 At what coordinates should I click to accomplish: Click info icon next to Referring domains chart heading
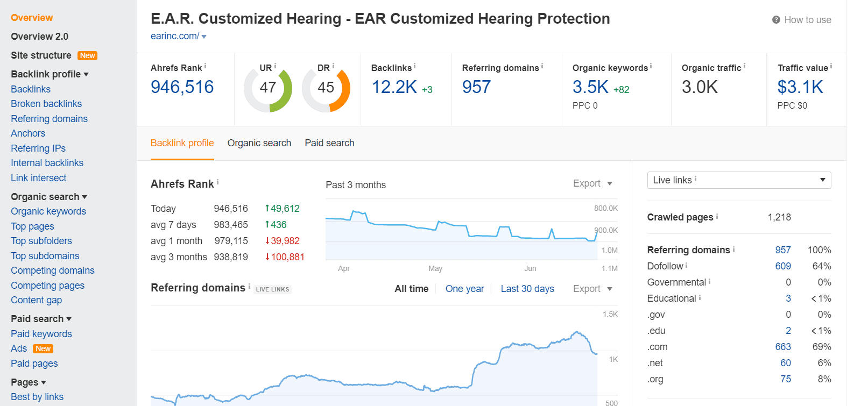click(249, 286)
